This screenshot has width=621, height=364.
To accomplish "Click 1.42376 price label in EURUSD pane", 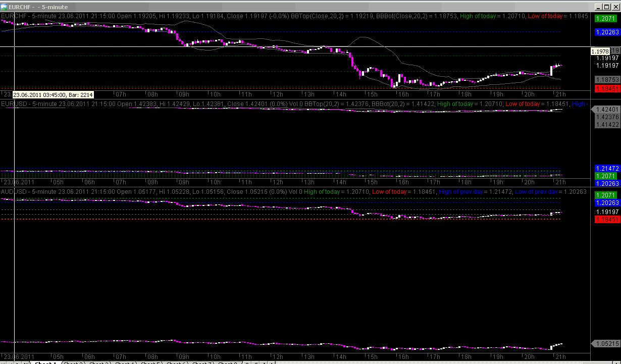I will 607,117.
